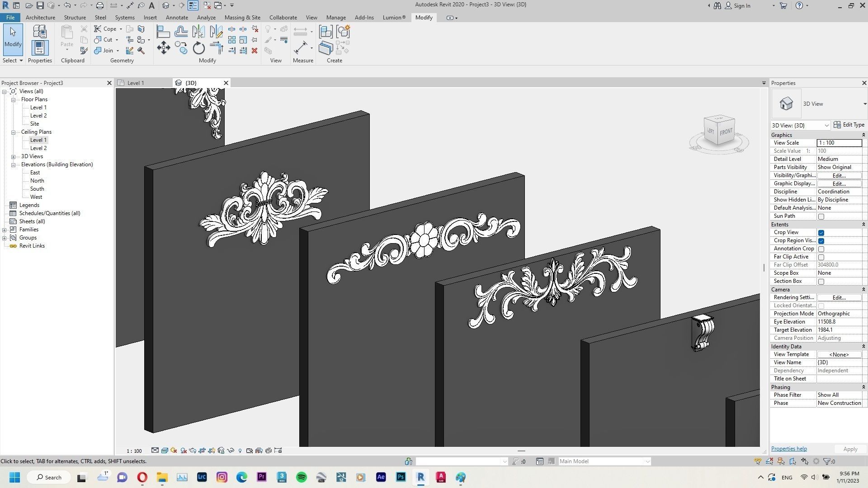Click the Properties help link

click(788, 448)
